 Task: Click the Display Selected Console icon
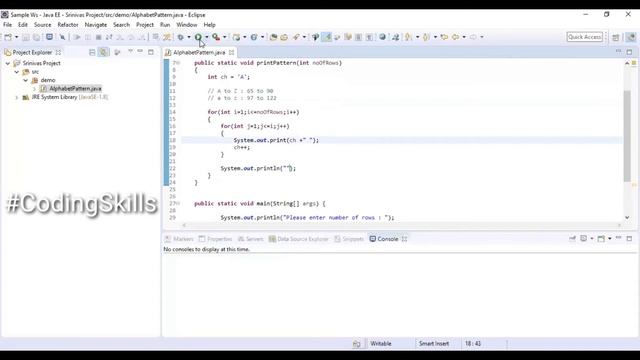click(x=583, y=239)
